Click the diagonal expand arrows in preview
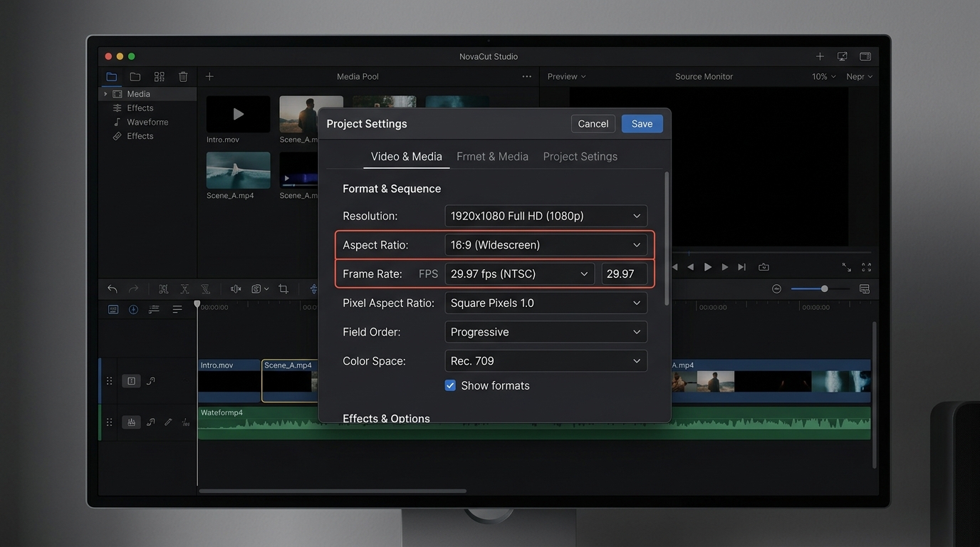 click(847, 267)
